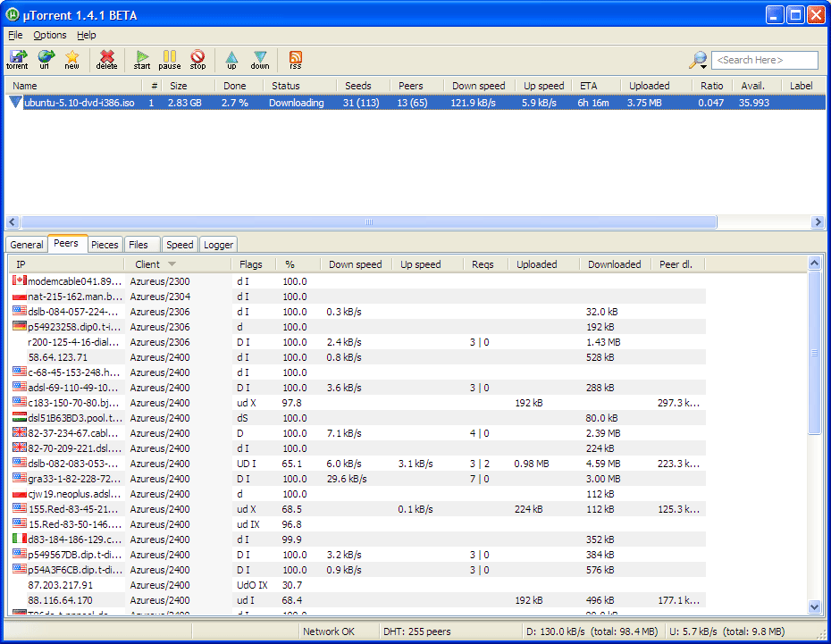Select peer row 88.116.64.170
Viewport: 831px width, 644px height.
tap(357, 600)
